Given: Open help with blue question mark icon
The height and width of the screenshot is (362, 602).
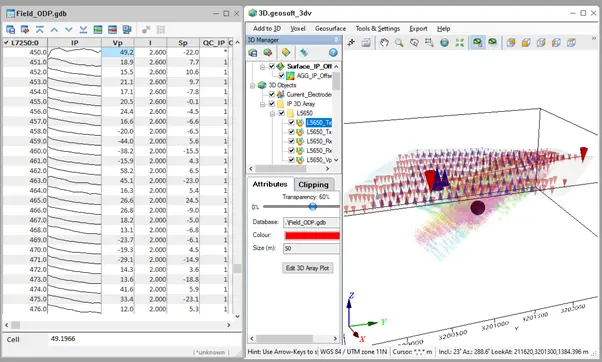Looking at the screenshot, I should tap(333, 53).
